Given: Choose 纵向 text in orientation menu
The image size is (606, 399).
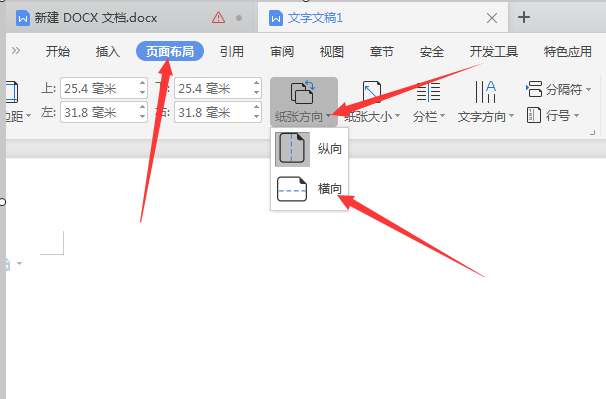Looking at the screenshot, I should coord(330,148).
